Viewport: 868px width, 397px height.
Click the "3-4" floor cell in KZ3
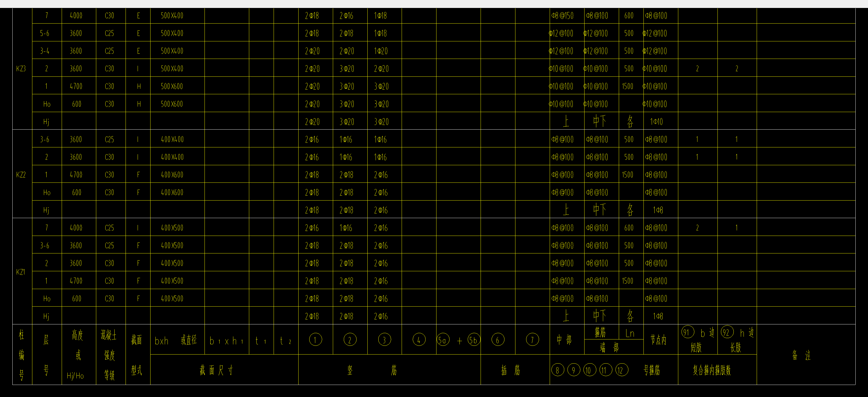point(44,51)
